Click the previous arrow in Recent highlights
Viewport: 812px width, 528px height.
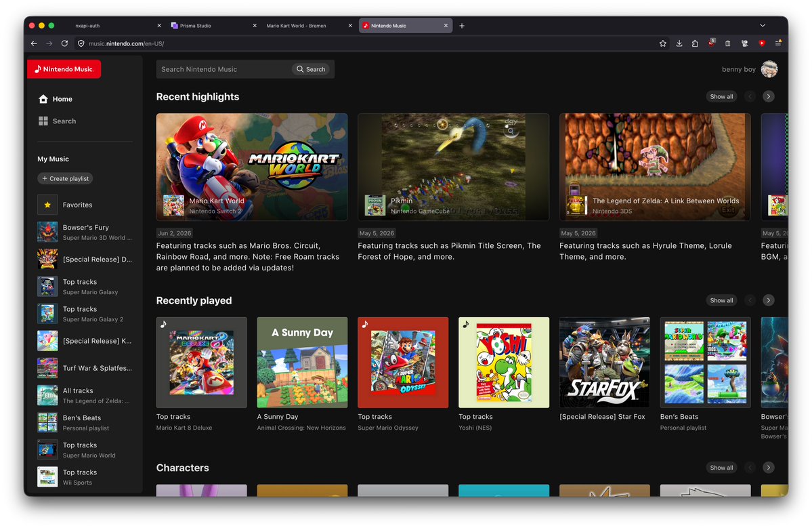pos(750,96)
